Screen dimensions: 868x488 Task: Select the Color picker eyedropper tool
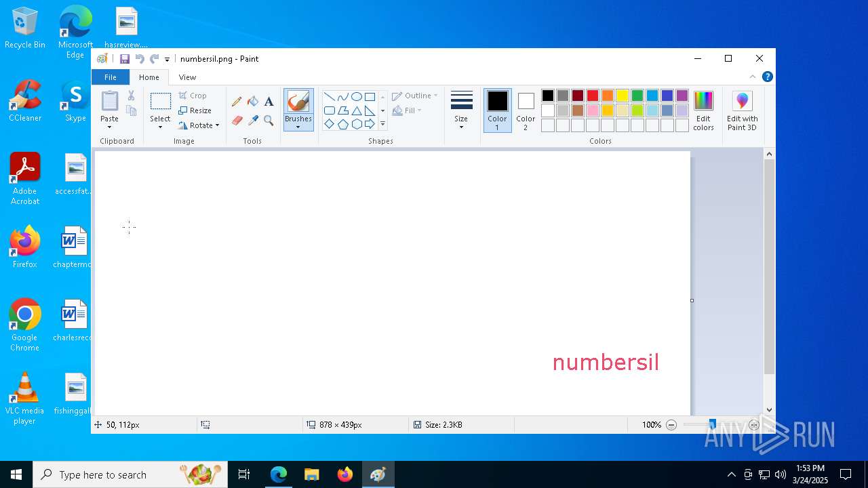tap(253, 121)
